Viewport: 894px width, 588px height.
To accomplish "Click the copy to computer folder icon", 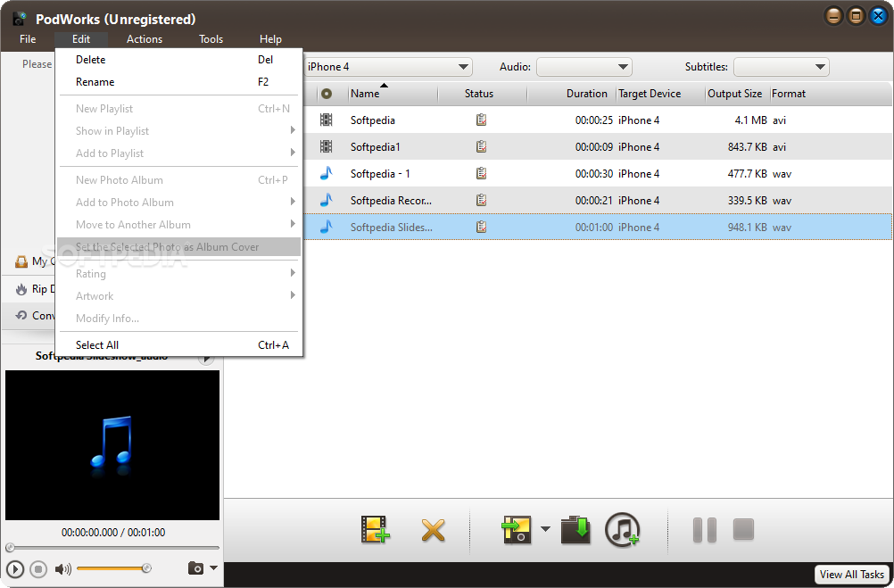I will [x=575, y=529].
